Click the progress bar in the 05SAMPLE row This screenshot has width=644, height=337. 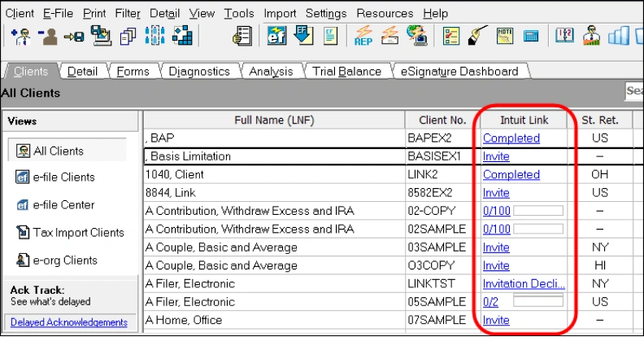coord(538,300)
